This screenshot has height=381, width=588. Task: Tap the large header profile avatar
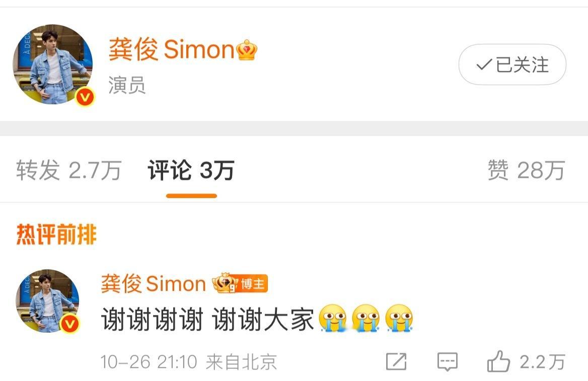coord(53,64)
